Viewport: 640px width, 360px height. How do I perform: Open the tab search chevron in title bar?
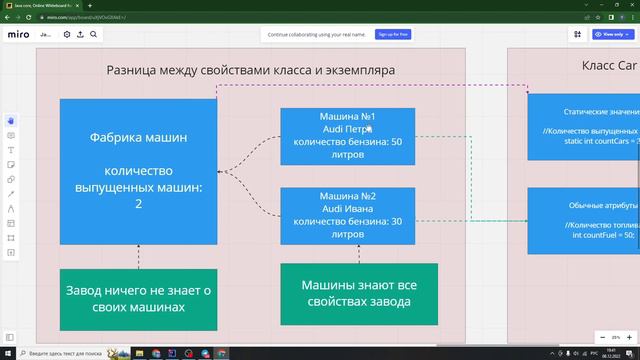[587, 5]
